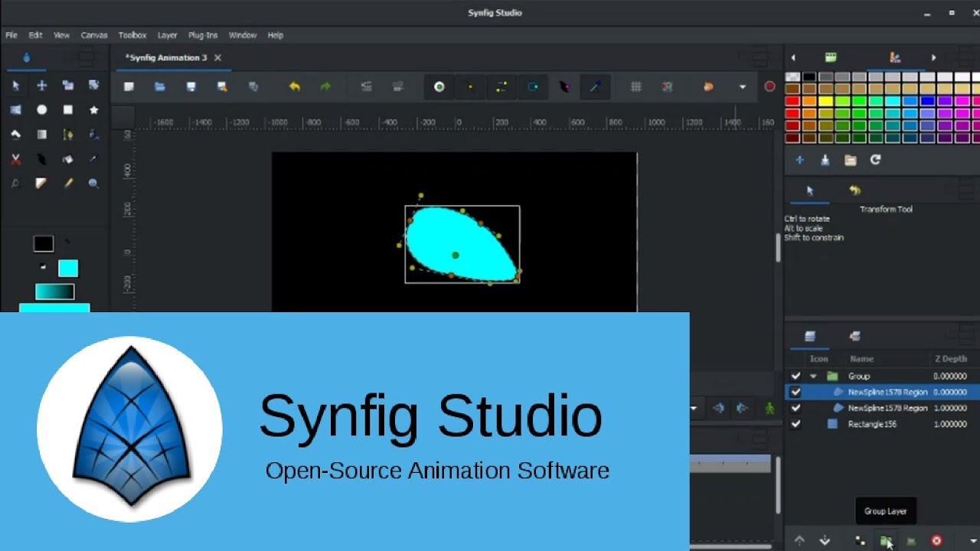Click New document icon in toolbar
Image resolution: width=980 pixels, height=551 pixels.
pyautogui.click(x=129, y=87)
